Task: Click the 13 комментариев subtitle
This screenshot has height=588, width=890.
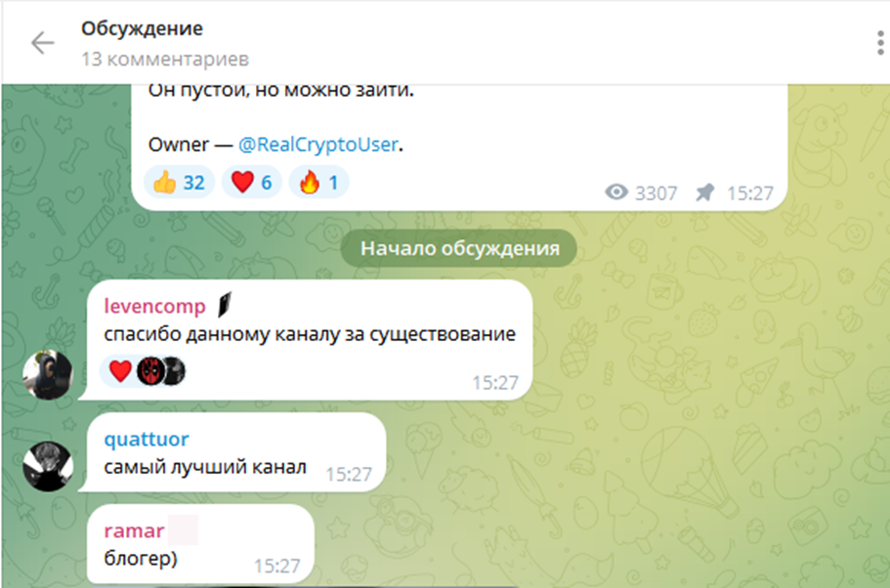Action: [165, 59]
